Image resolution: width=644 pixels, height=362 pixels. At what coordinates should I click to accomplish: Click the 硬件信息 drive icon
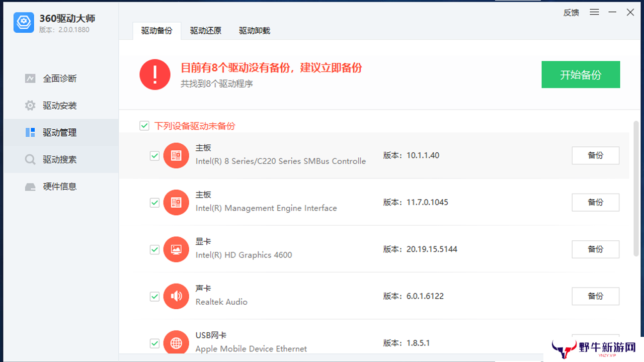click(x=30, y=187)
